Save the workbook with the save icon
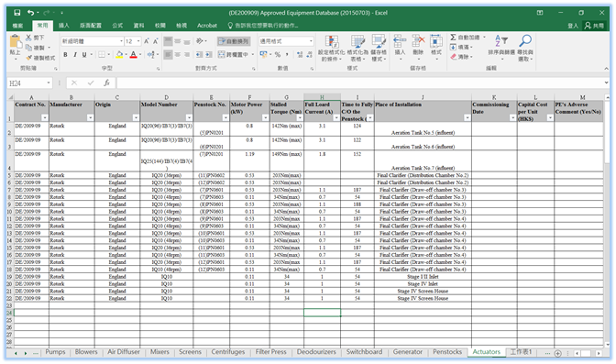Screen dimensions: 616x364 (16, 13)
